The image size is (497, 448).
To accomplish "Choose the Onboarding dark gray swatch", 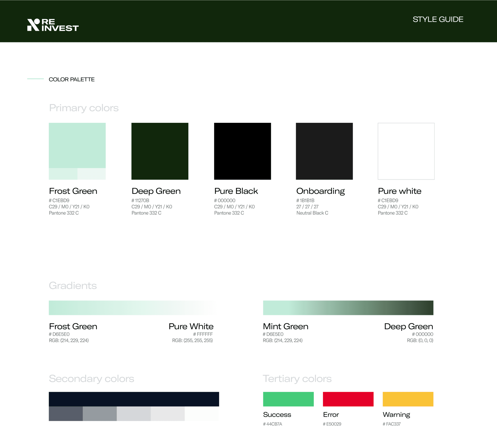I will pos(324,151).
